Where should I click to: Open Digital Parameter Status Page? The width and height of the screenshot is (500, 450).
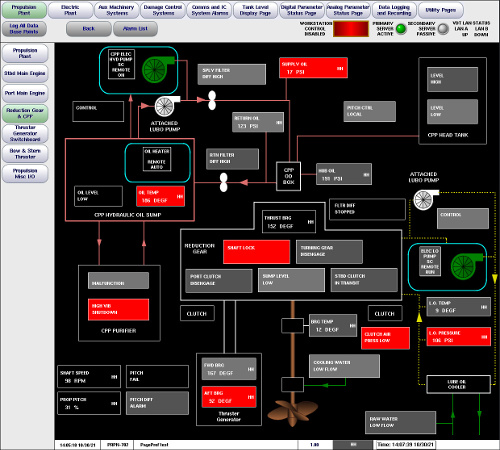[302, 10]
